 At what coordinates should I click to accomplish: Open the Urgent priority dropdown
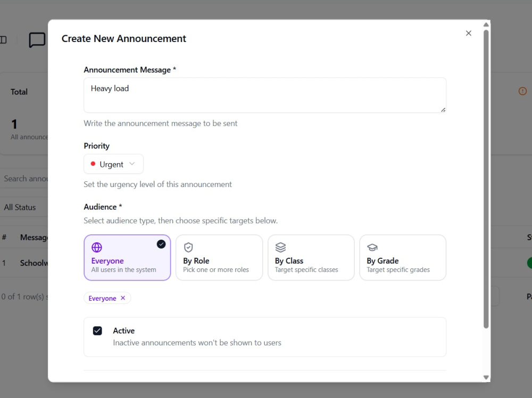113,164
